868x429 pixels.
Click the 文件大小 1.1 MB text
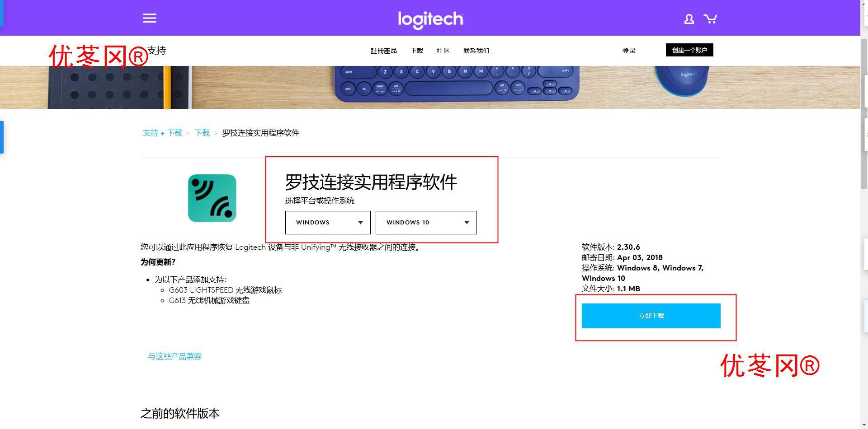click(x=611, y=289)
